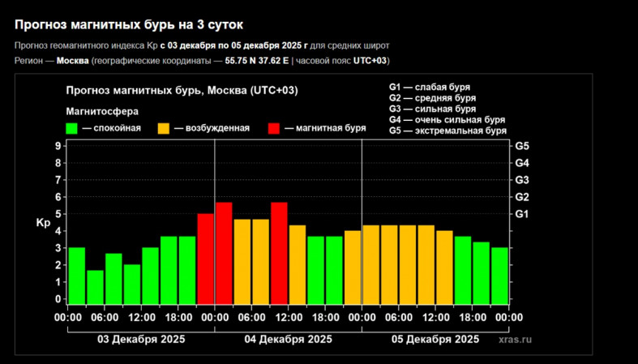Click the yellow "возбужденная" legend swatch
Viewport: 638px width, 364px height.
click(x=163, y=128)
